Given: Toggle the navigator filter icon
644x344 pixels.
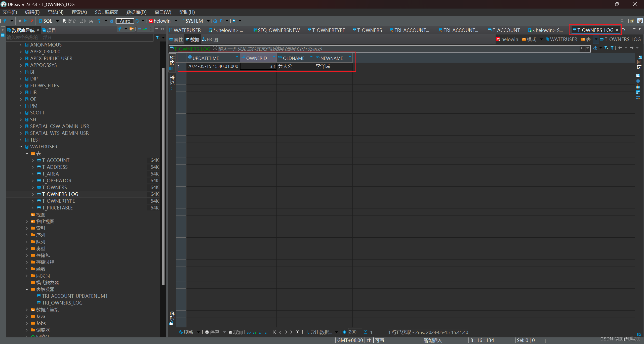Looking at the screenshot, I should (x=157, y=37).
